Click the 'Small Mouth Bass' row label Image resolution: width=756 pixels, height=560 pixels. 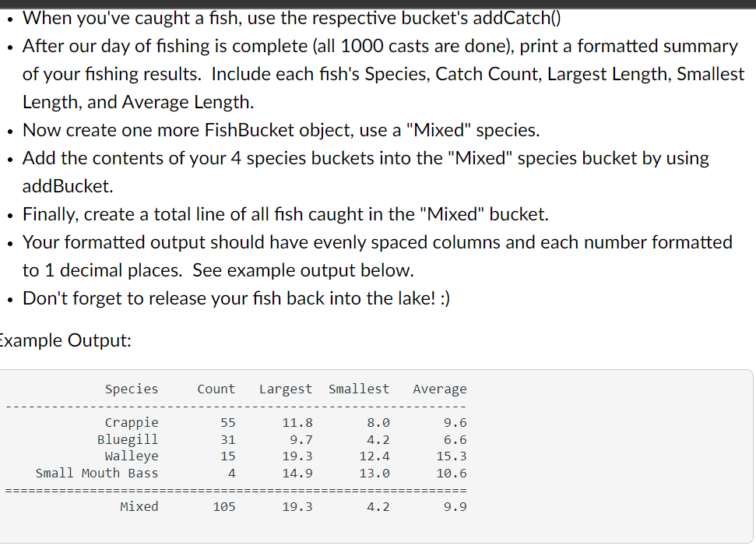click(x=97, y=474)
